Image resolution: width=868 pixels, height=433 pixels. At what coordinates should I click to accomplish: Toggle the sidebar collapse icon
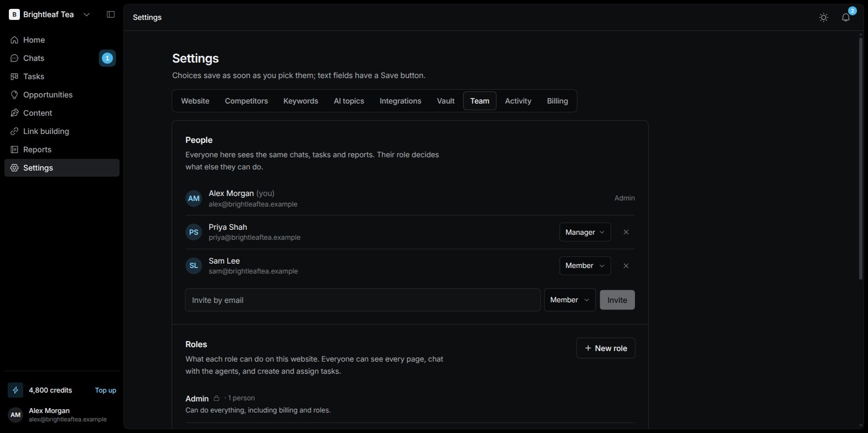111,14
